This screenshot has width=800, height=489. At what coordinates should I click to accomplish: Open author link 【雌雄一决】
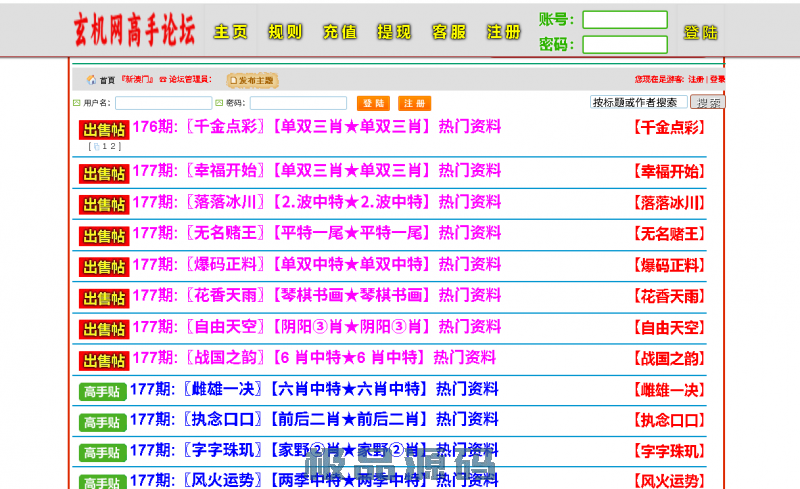click(669, 390)
